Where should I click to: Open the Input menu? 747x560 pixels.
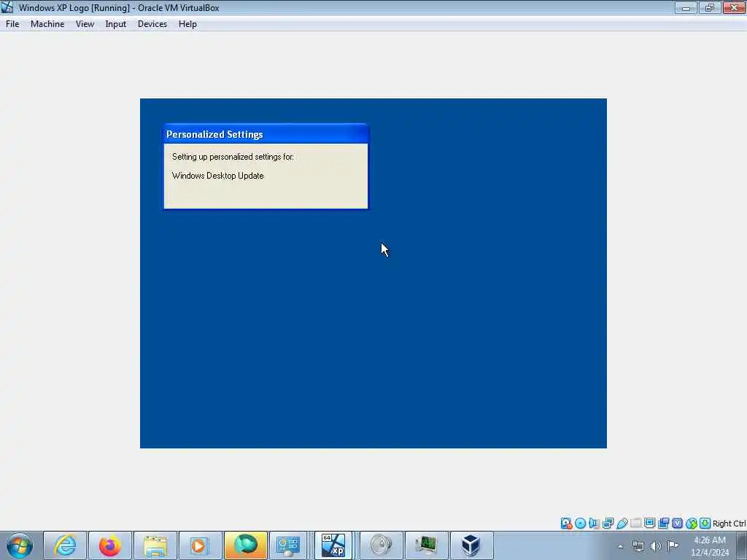click(x=115, y=24)
